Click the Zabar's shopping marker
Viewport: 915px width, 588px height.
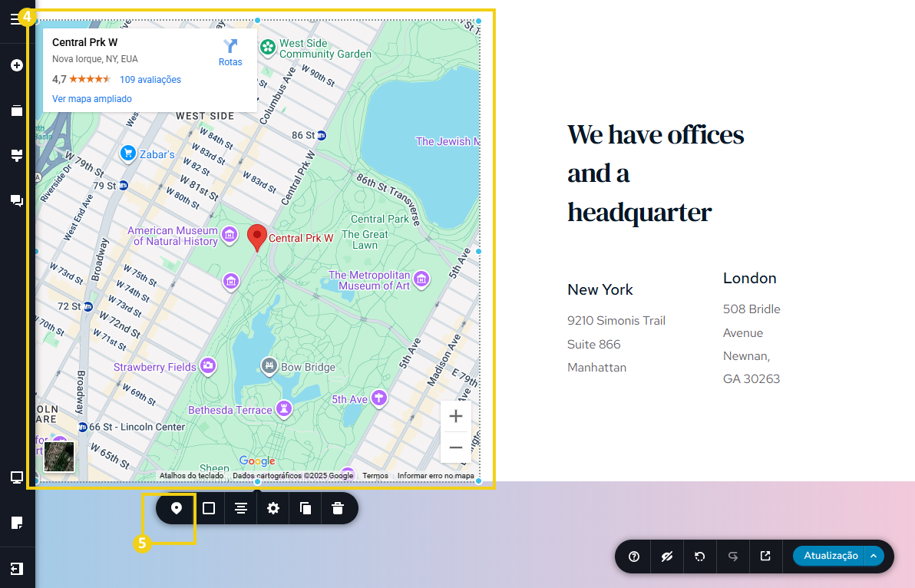click(x=127, y=154)
